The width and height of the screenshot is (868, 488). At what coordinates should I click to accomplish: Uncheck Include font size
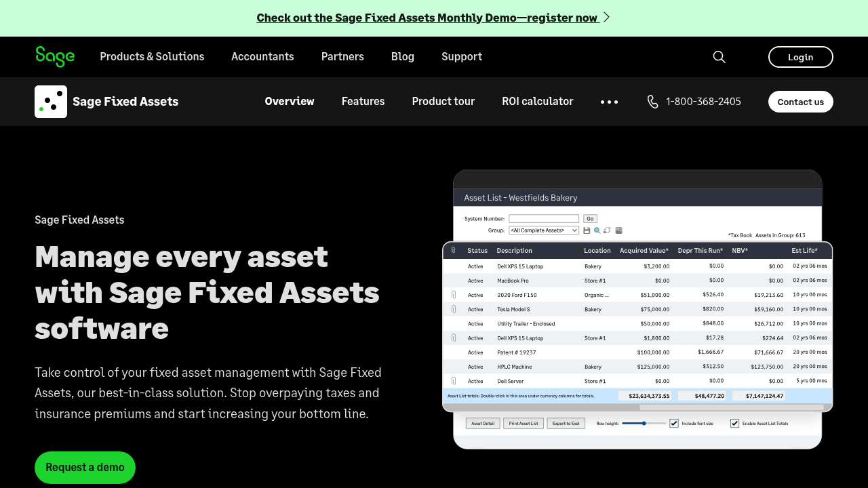[x=673, y=423]
